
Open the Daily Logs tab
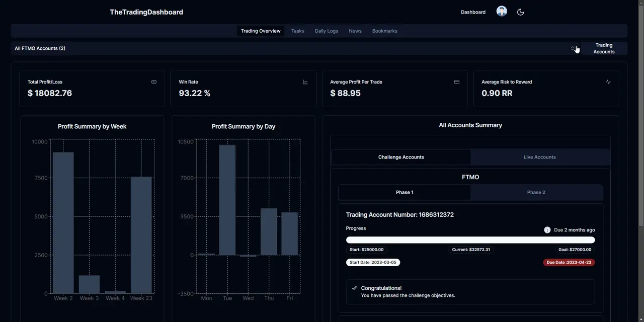(x=327, y=31)
